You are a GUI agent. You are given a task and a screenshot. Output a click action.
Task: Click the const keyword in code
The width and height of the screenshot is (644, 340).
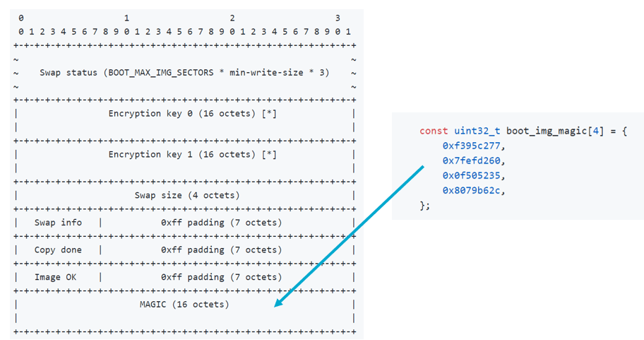point(434,131)
